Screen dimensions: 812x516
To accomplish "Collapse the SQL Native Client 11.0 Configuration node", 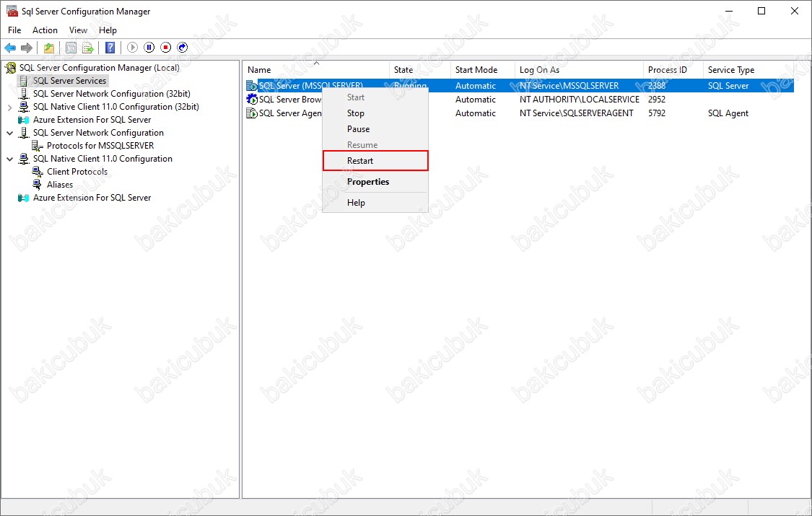I will [10, 159].
